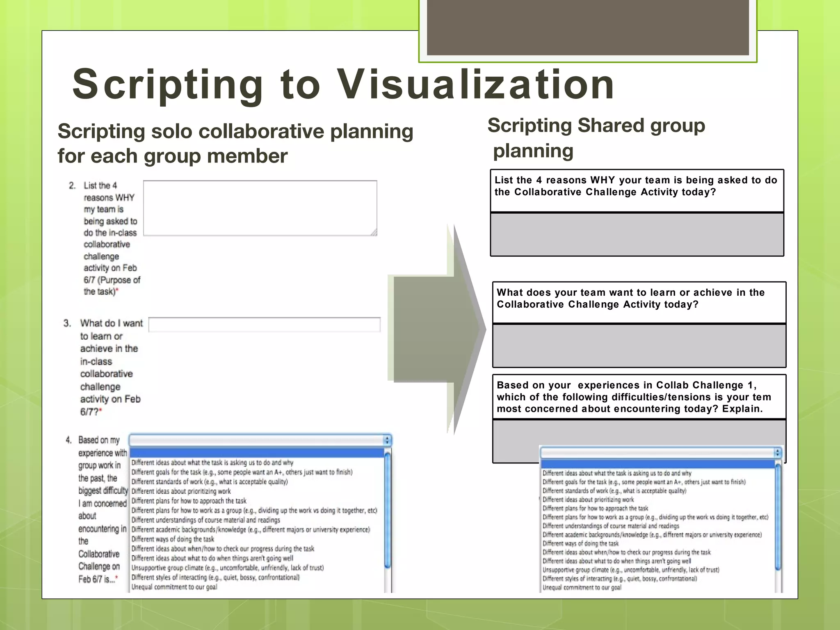Viewport: 840px width, 630px height.
Task: Focus the question 3 single-line text field
Action: (x=264, y=324)
